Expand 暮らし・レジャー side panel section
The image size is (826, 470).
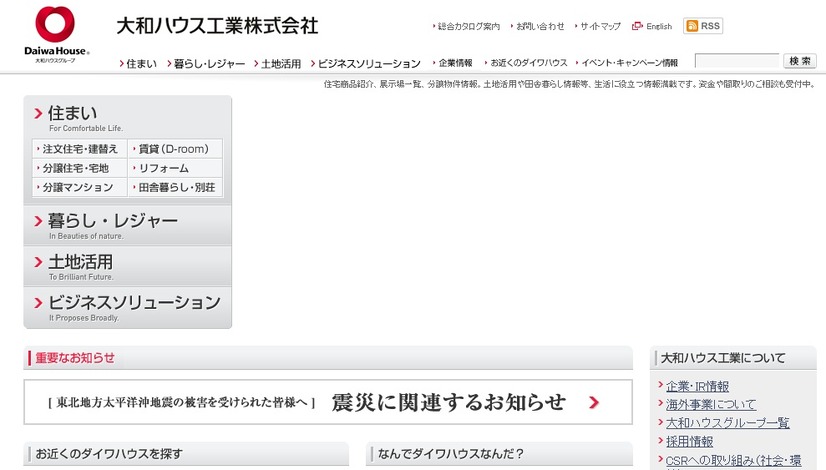coord(127,226)
